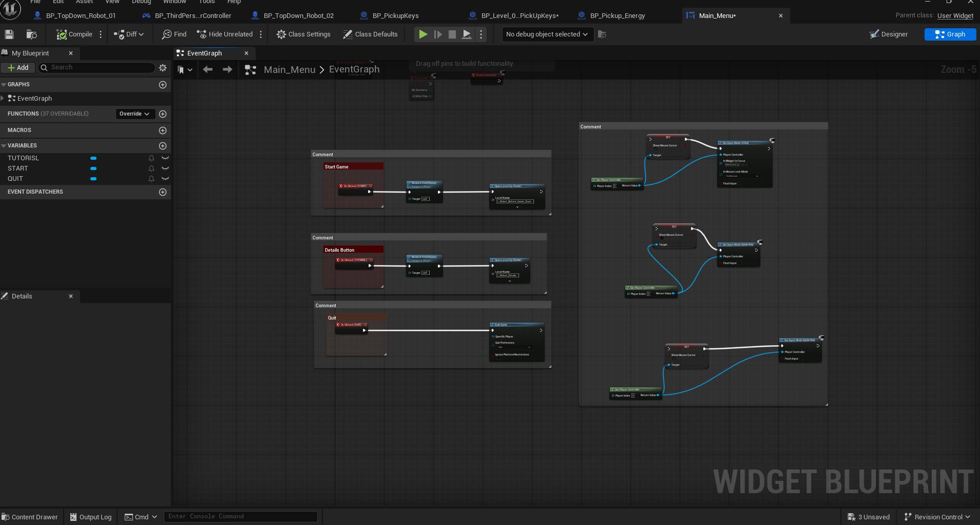
Task: Click QUIT variable type pill
Action: (x=93, y=179)
